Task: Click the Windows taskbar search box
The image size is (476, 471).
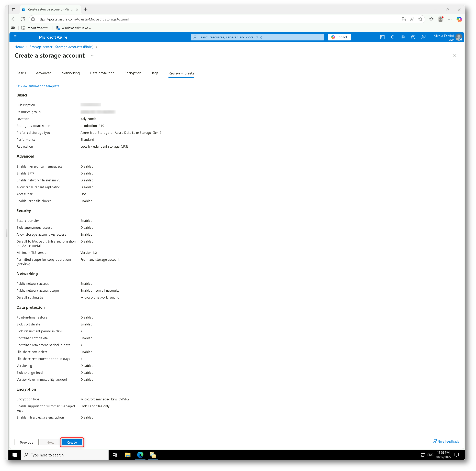Action: click(x=65, y=455)
